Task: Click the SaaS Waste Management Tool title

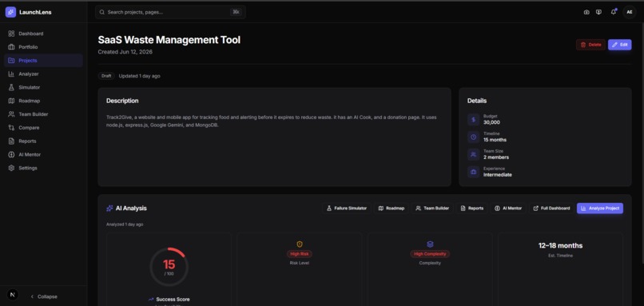Action: pos(169,40)
